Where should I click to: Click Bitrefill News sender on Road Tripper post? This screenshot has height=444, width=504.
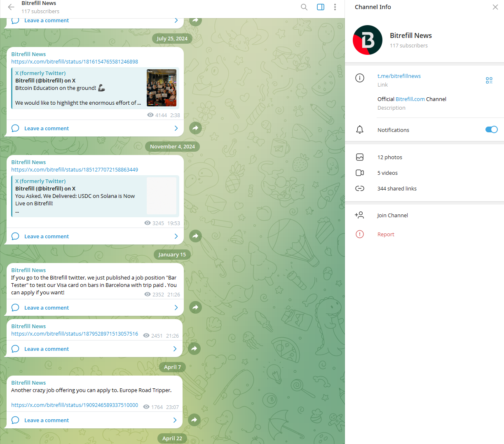[28, 383]
